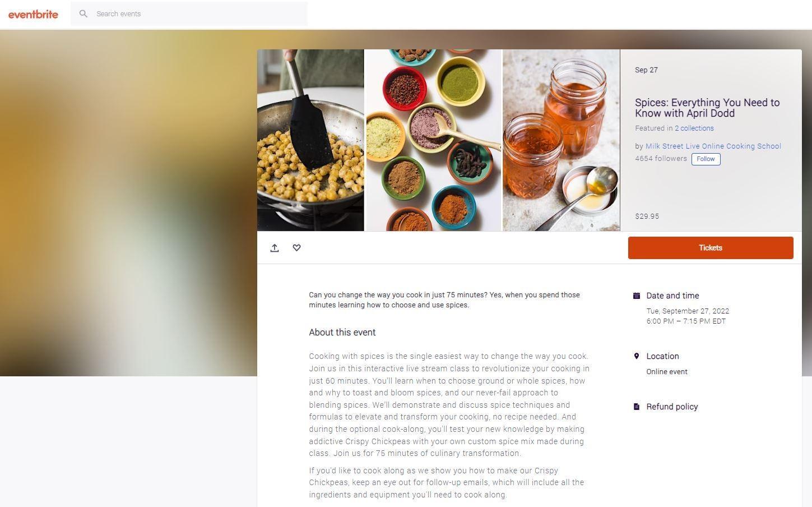812x507 pixels.
Task: Click the Date and time heading
Action: (672, 296)
